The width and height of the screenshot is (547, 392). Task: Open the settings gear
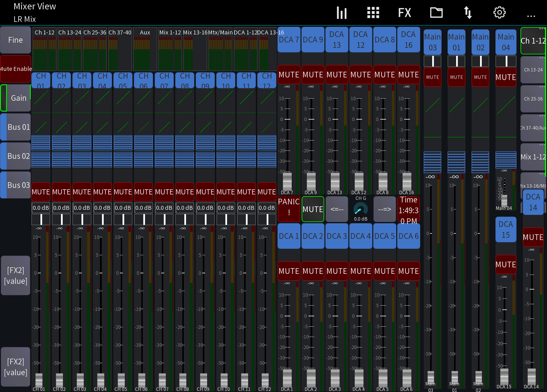499,13
